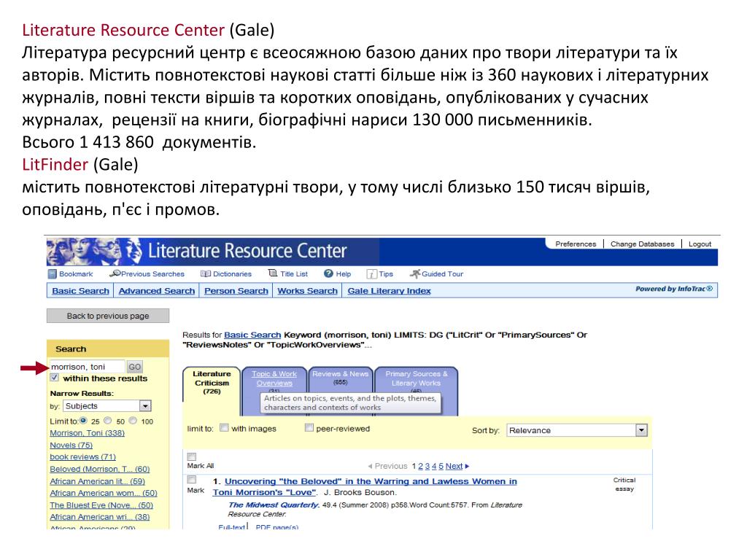Viewport: 747px width, 560px height.
Task: Click the search field containing 'morrison, toni'
Action: 88,367
